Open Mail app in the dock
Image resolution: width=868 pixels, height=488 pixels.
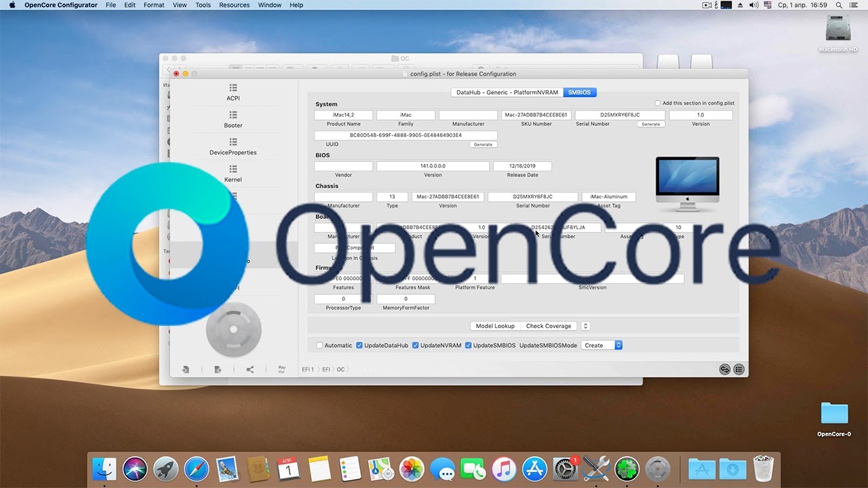pyautogui.click(x=227, y=468)
